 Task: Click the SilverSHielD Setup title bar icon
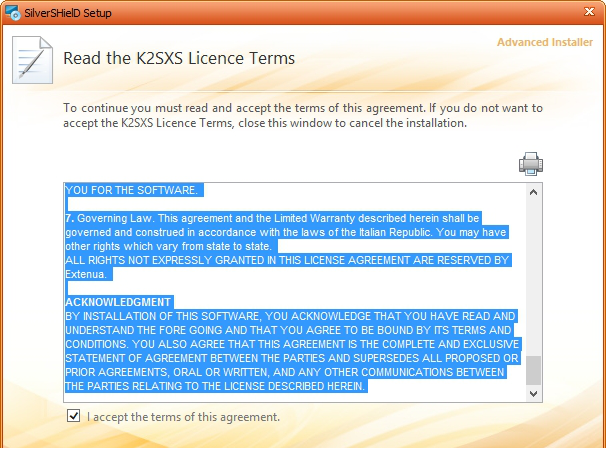coord(12,13)
